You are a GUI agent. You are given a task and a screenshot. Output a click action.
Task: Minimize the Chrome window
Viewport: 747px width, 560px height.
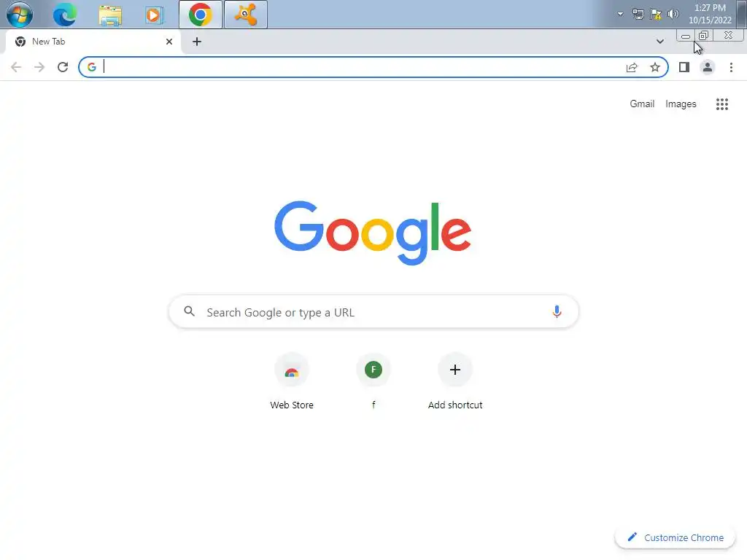click(x=686, y=36)
